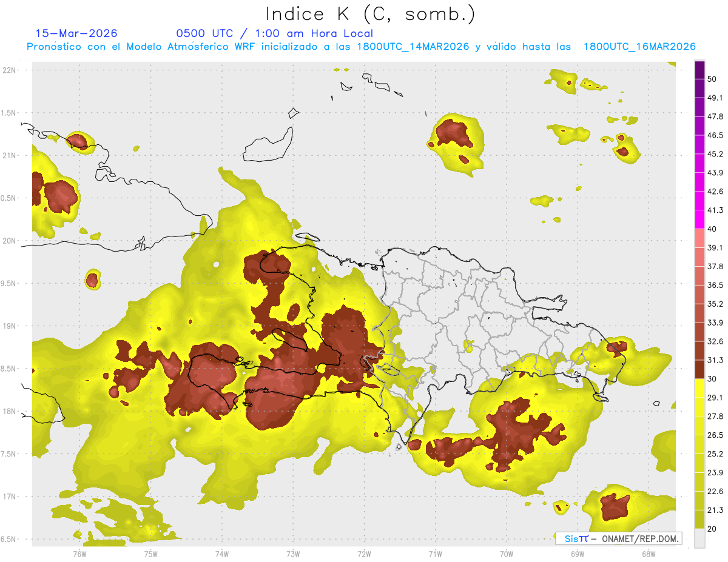Click the 19N latitude axis label

pyautogui.click(x=10, y=326)
